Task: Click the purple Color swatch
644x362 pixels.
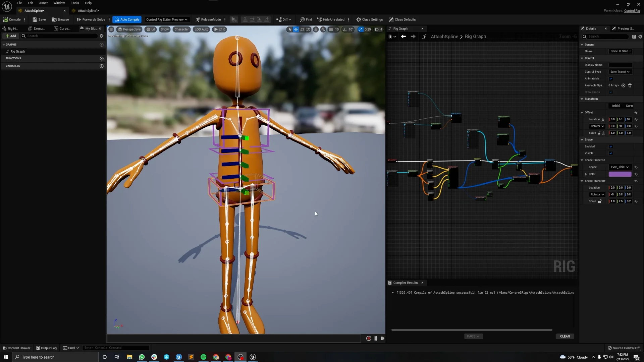Action: coord(620,174)
